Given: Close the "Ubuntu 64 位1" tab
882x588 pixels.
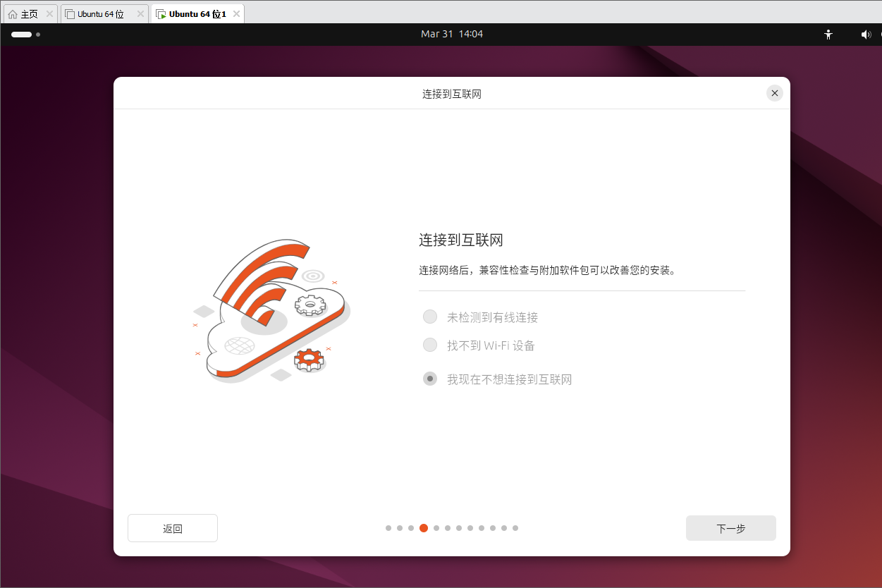Looking at the screenshot, I should (236, 14).
